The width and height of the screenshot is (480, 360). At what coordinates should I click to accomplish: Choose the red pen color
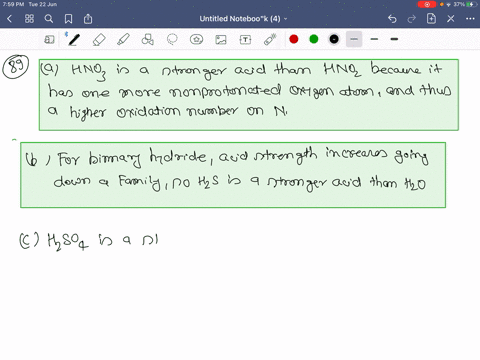(294, 39)
